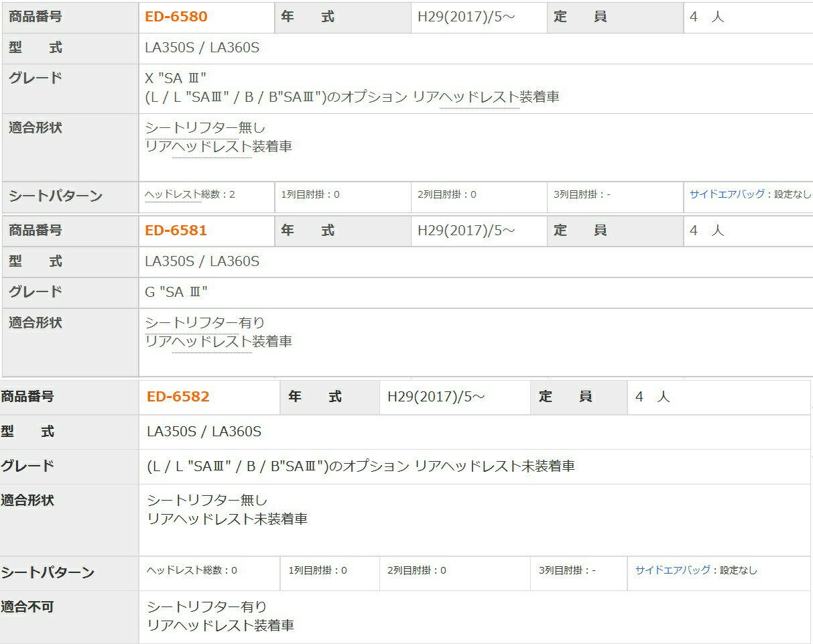Click サイドエアバッグ link in ED-6582 seat pattern
This screenshot has height=644, width=813.
point(673,570)
